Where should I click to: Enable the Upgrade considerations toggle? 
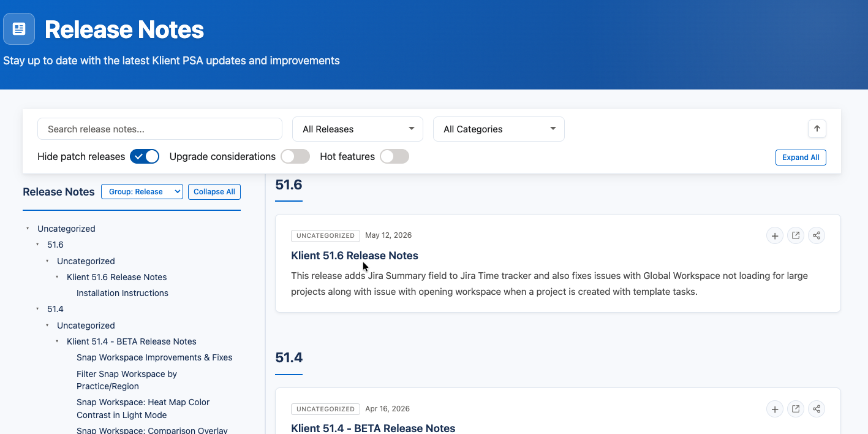[x=295, y=156]
